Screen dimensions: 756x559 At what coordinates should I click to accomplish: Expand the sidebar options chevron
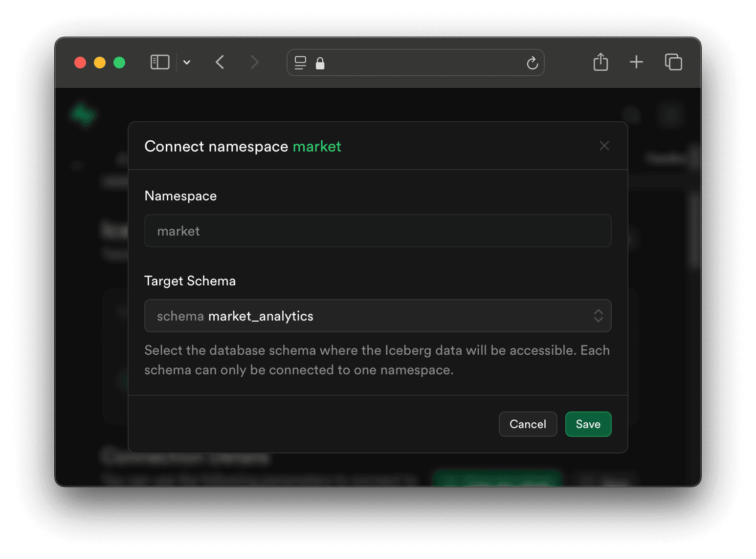187,63
